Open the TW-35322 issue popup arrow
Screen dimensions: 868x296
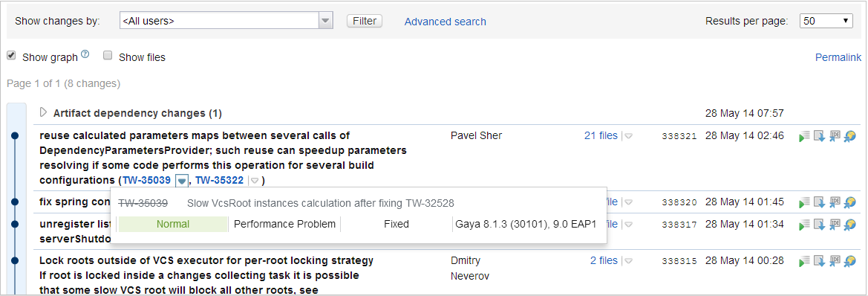(x=255, y=181)
